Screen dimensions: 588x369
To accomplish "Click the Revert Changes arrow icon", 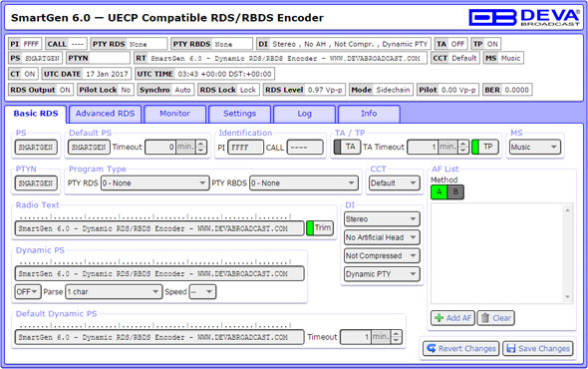I will tap(432, 348).
